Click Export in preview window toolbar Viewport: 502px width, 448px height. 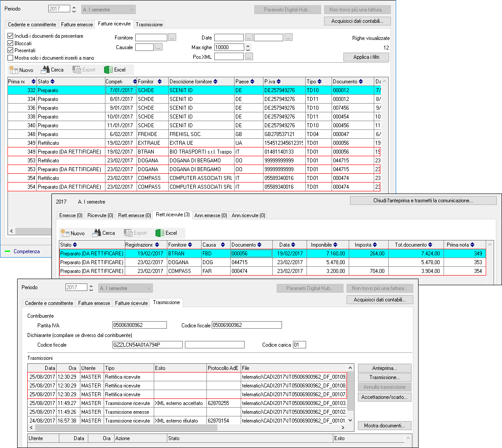pos(135,233)
